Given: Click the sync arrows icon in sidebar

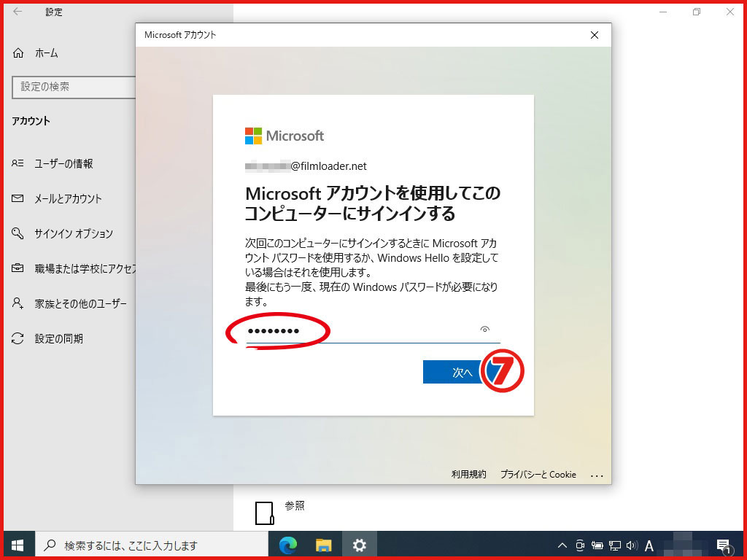Looking at the screenshot, I should click(x=18, y=338).
